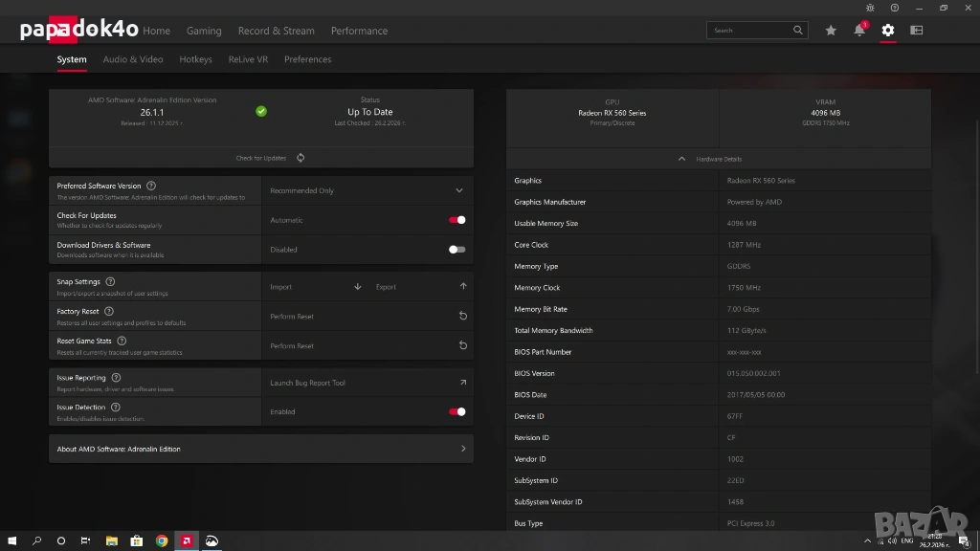Open the Gaming menu
This screenshot has height=551, width=980.
[204, 31]
